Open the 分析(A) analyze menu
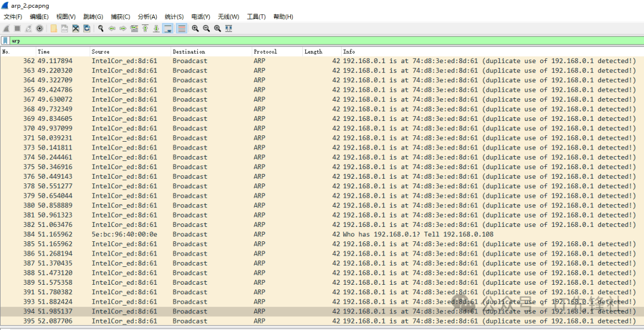This screenshot has width=644, height=330. click(x=147, y=17)
